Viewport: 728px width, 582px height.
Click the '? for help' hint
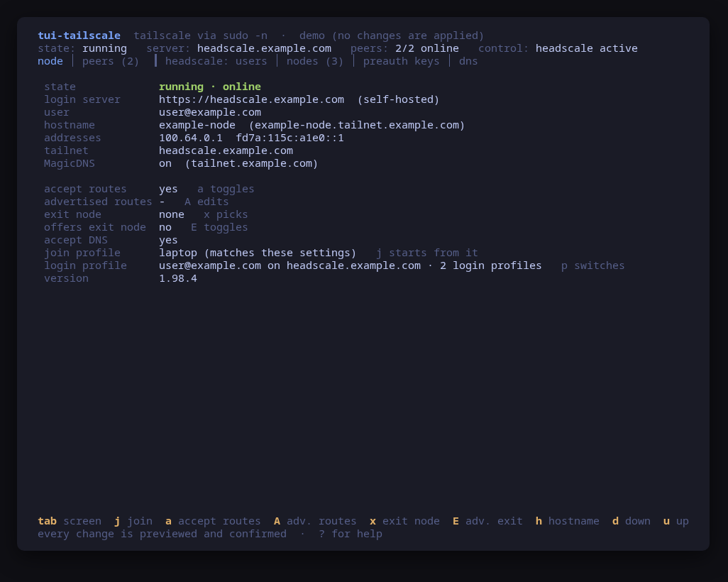click(351, 534)
